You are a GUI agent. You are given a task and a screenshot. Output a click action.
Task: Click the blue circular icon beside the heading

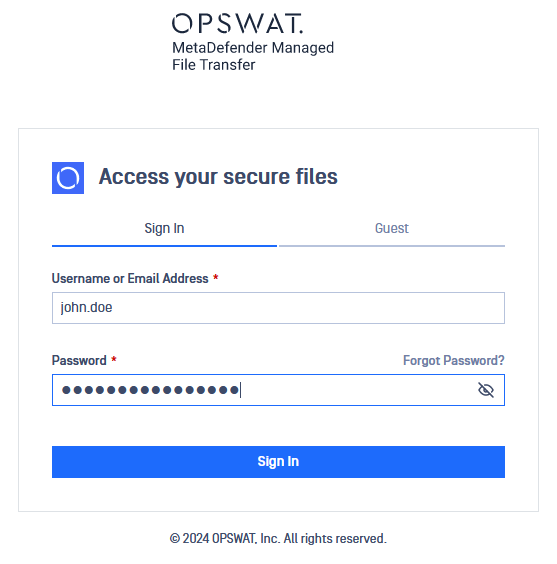pos(68,178)
